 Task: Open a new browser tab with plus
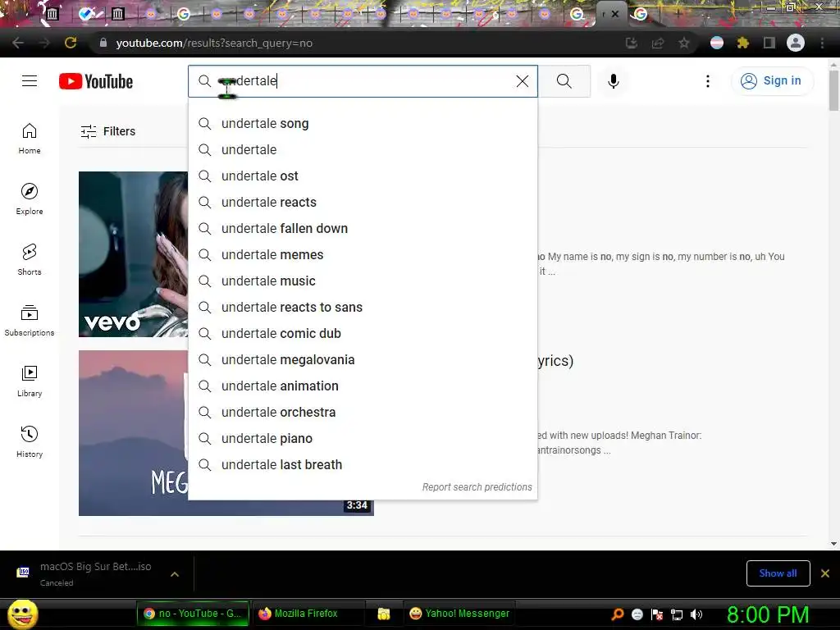click(678, 13)
